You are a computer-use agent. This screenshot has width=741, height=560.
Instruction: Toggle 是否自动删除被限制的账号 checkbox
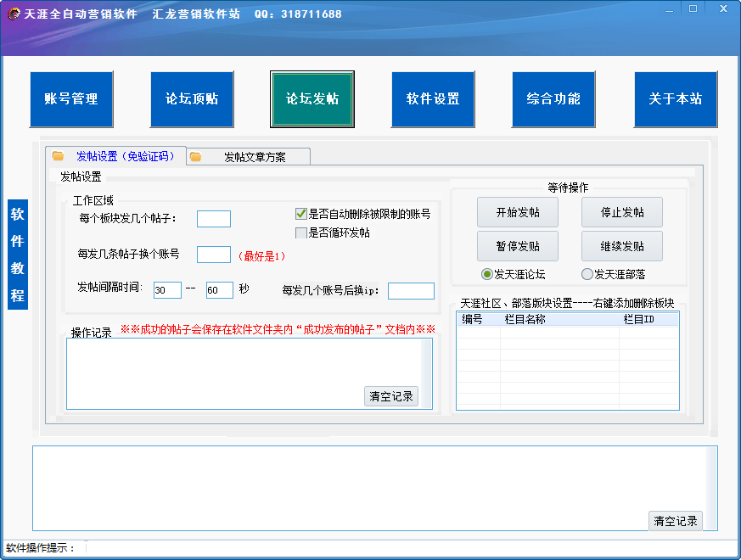[301, 214]
